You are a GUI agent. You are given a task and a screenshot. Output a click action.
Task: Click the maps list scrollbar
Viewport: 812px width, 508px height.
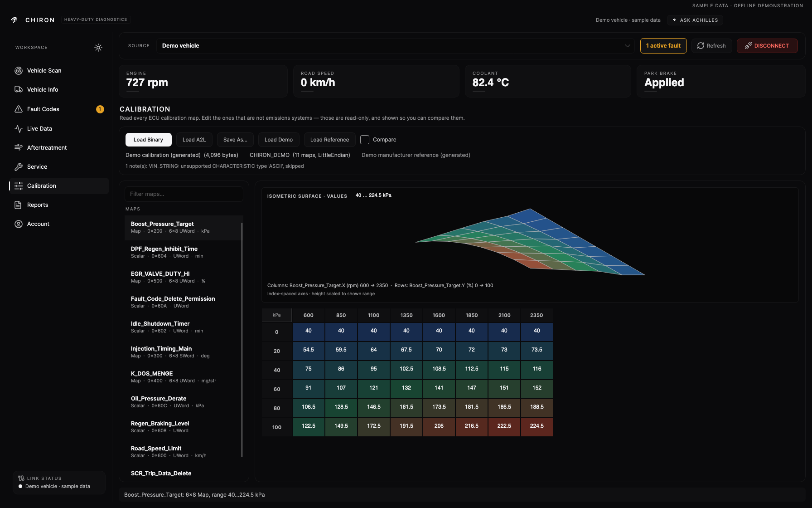pyautogui.click(x=242, y=340)
